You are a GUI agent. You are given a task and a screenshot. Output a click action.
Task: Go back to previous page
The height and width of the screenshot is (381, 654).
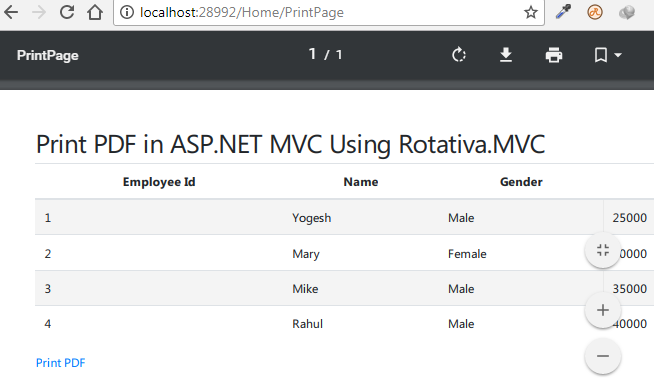click(11, 12)
